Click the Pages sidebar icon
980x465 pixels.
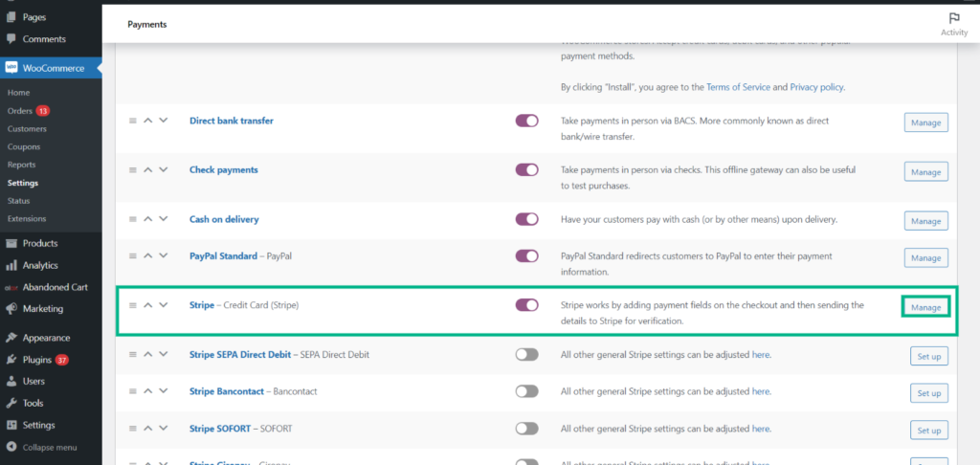click(x=11, y=17)
